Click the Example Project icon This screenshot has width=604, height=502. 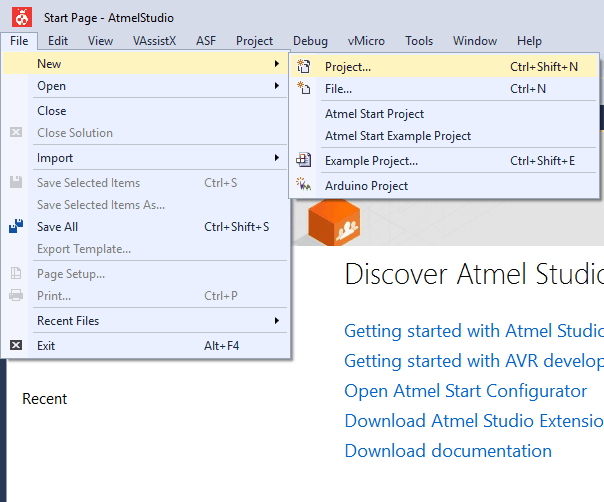click(304, 160)
